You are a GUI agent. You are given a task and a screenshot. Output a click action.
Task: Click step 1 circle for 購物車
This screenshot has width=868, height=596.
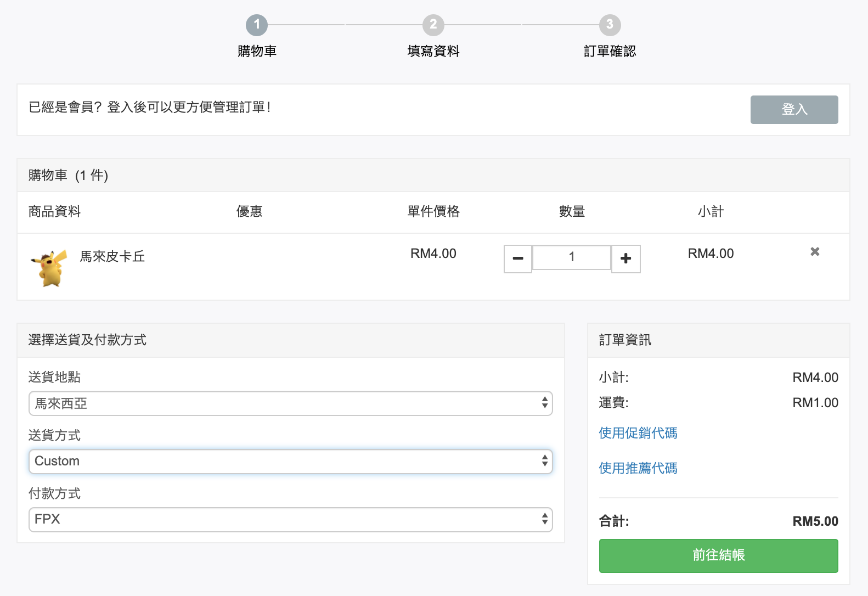point(257,25)
